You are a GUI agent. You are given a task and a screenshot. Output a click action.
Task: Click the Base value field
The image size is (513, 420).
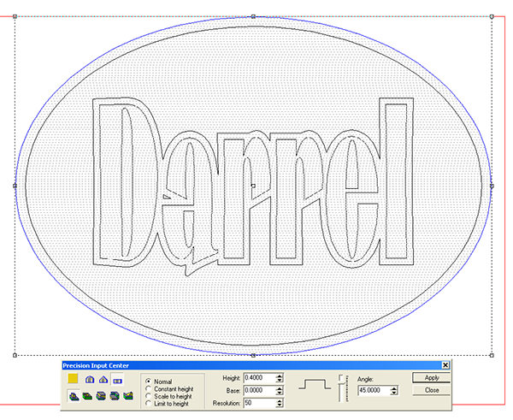[260, 391]
